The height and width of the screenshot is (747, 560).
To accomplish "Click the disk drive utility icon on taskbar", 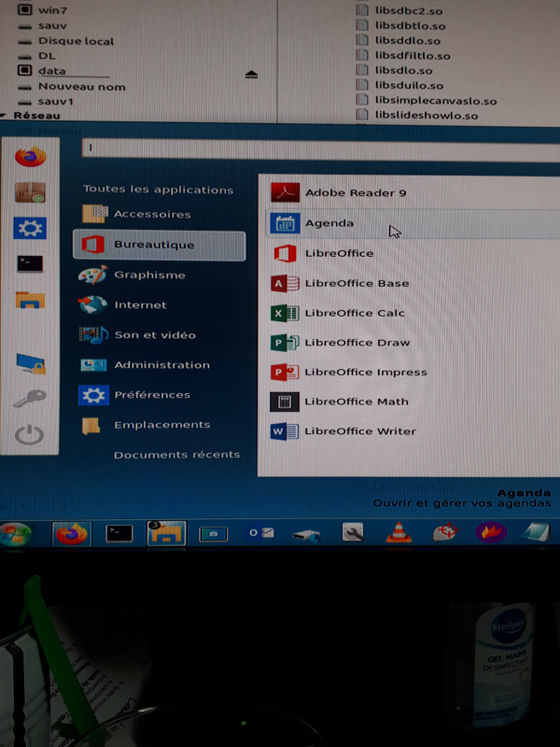I will pyautogui.click(x=307, y=535).
